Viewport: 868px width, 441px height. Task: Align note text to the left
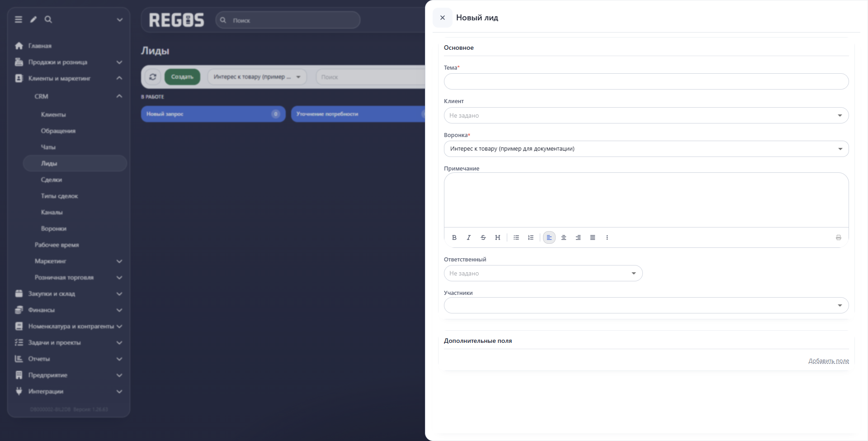point(549,237)
